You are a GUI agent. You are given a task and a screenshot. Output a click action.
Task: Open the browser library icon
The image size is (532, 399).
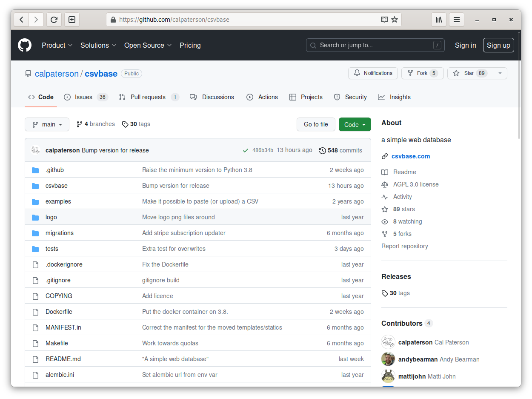(x=439, y=20)
